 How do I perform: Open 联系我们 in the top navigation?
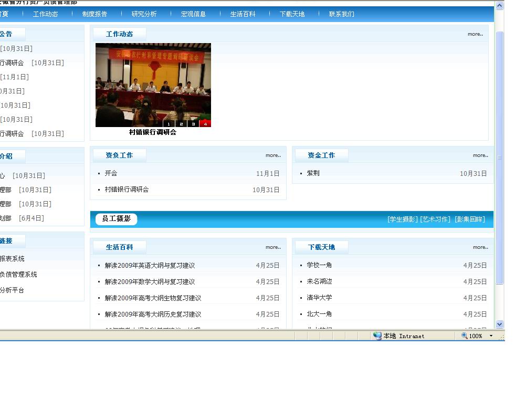click(341, 14)
